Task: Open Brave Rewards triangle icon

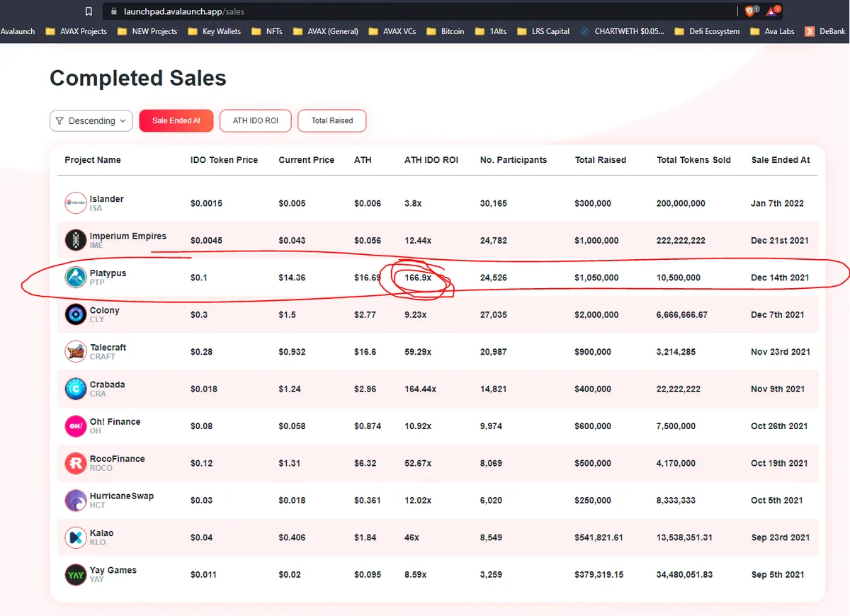Action: pyautogui.click(x=772, y=11)
